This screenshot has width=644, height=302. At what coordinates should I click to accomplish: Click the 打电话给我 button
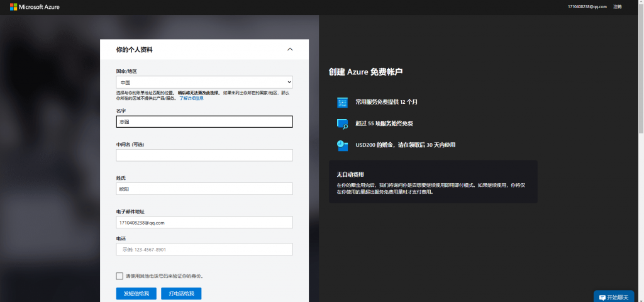coord(181,293)
